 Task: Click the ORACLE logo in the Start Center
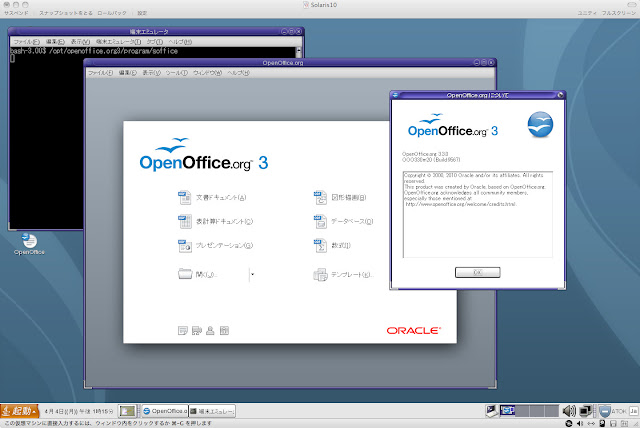(x=413, y=330)
